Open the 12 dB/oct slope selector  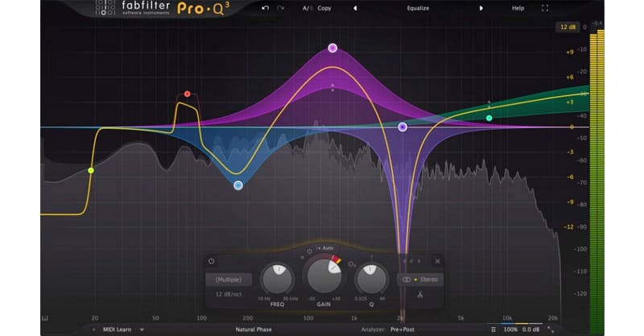pyautogui.click(x=229, y=294)
